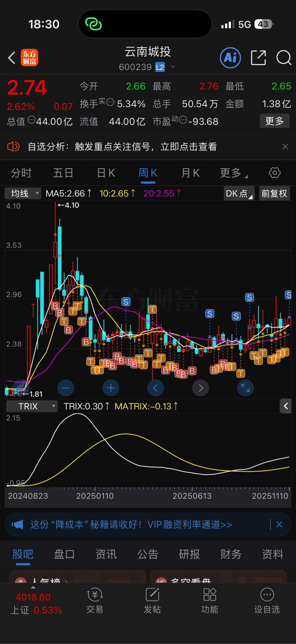This screenshot has height=644, width=296.
Task: Tap the L2 level badge
Action: 160,67
